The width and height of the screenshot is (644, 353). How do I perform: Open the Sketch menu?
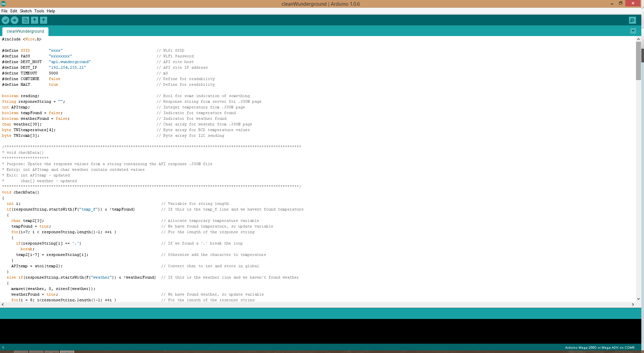(26, 11)
